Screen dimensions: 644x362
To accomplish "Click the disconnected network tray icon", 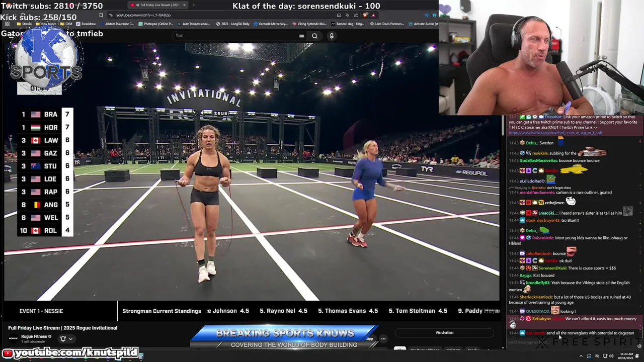I will [x=597, y=356].
